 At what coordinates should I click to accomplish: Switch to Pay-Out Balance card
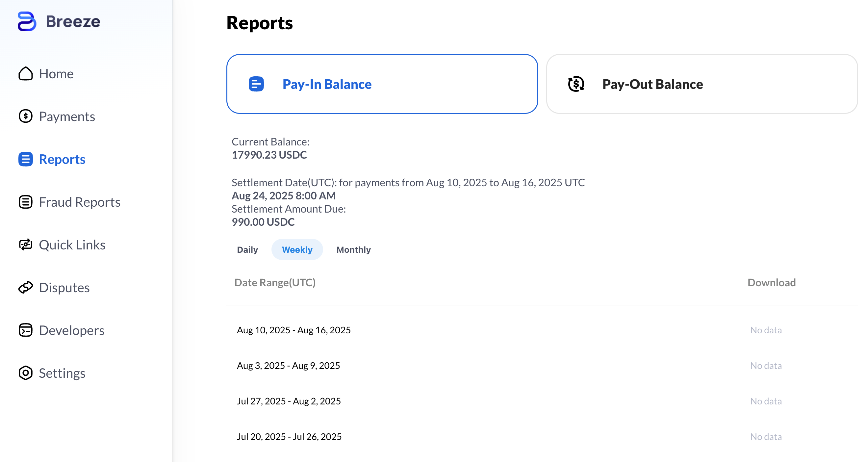702,84
